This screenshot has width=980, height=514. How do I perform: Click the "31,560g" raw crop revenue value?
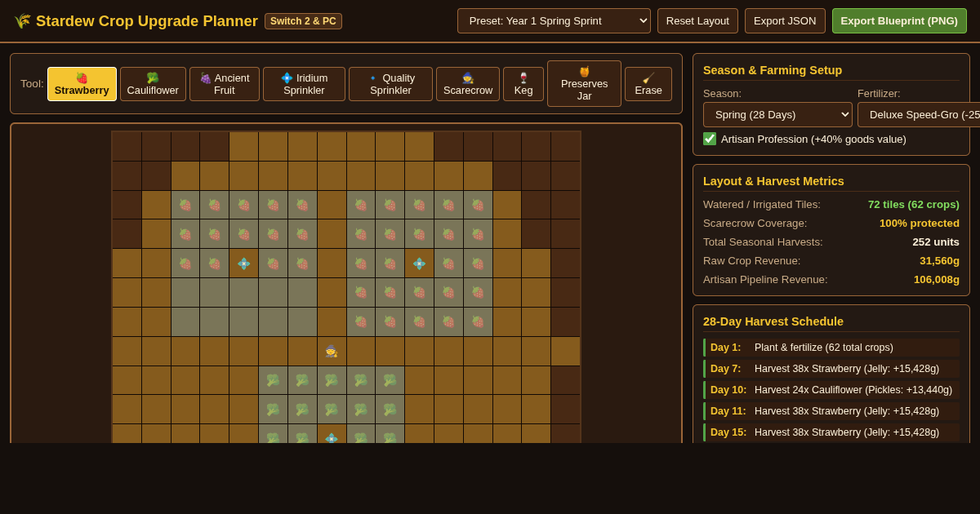(x=939, y=261)
